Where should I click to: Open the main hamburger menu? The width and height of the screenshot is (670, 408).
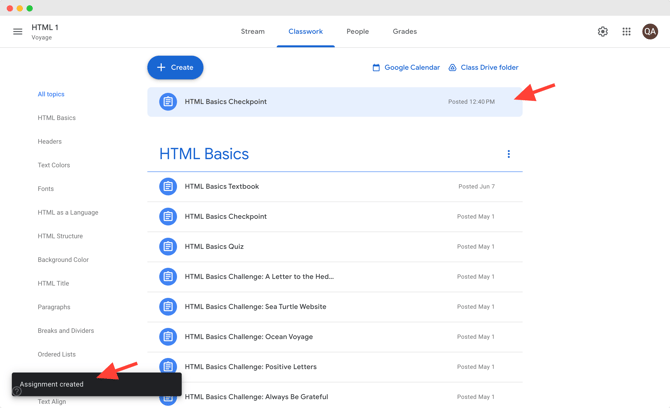(17, 32)
